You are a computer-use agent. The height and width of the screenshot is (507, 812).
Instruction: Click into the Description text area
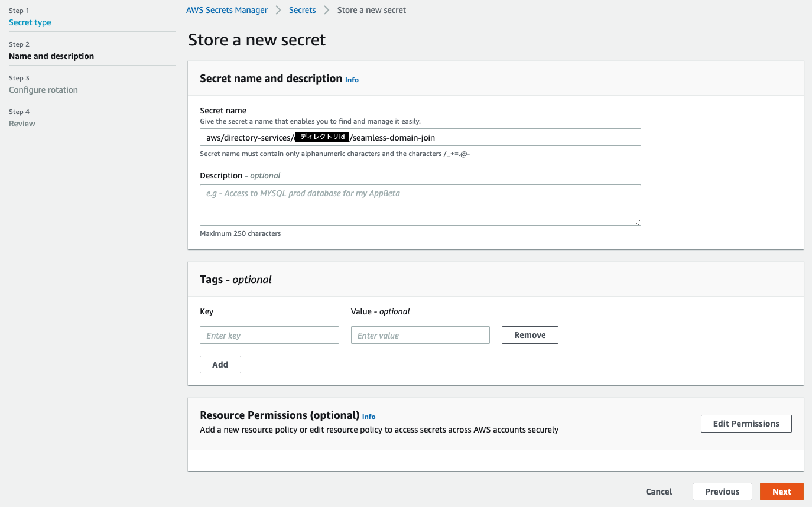(x=420, y=204)
